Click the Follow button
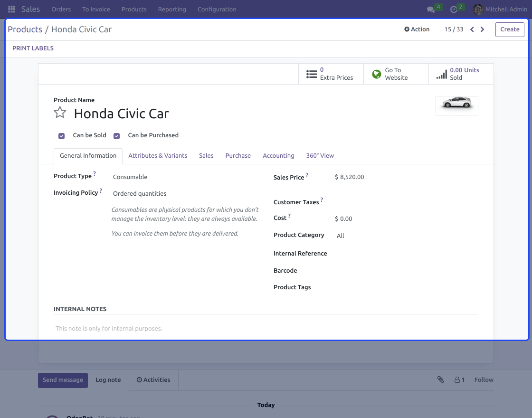The height and width of the screenshot is (418, 532). click(x=484, y=380)
